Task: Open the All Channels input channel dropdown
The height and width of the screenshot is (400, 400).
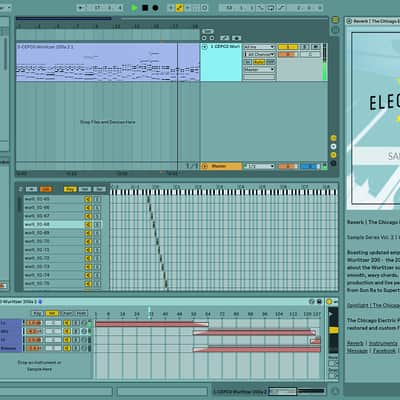Action: pos(259,54)
